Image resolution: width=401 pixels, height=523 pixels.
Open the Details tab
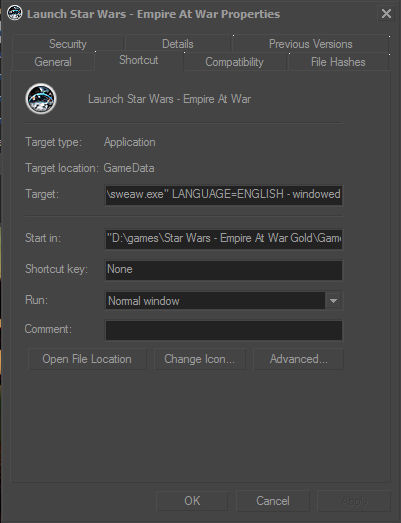pyautogui.click(x=177, y=44)
